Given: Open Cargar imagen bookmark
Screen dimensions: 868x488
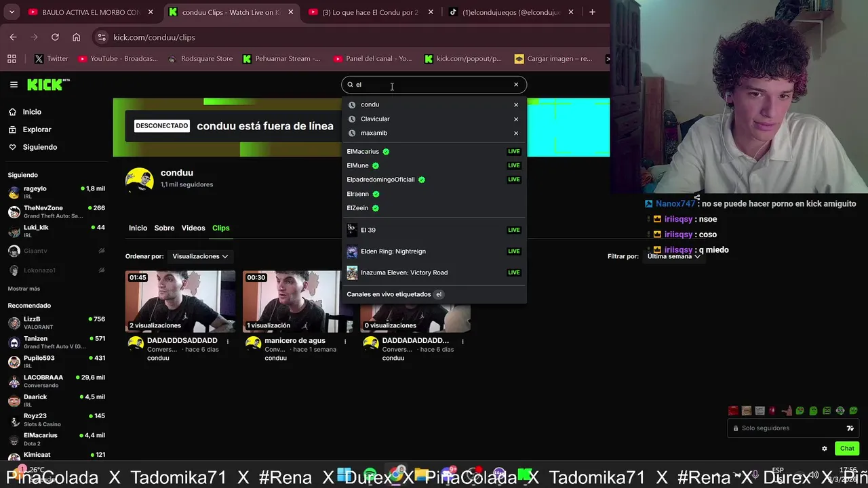Looking at the screenshot, I should coord(553,59).
